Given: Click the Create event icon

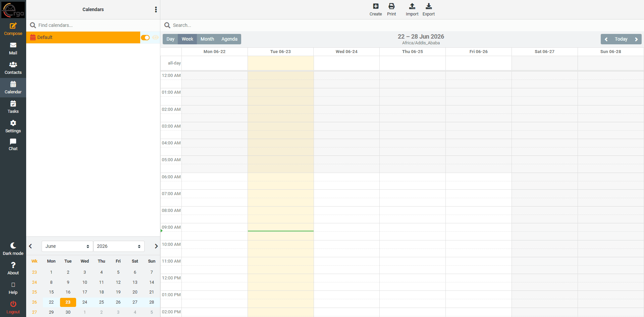Looking at the screenshot, I should click(376, 9).
